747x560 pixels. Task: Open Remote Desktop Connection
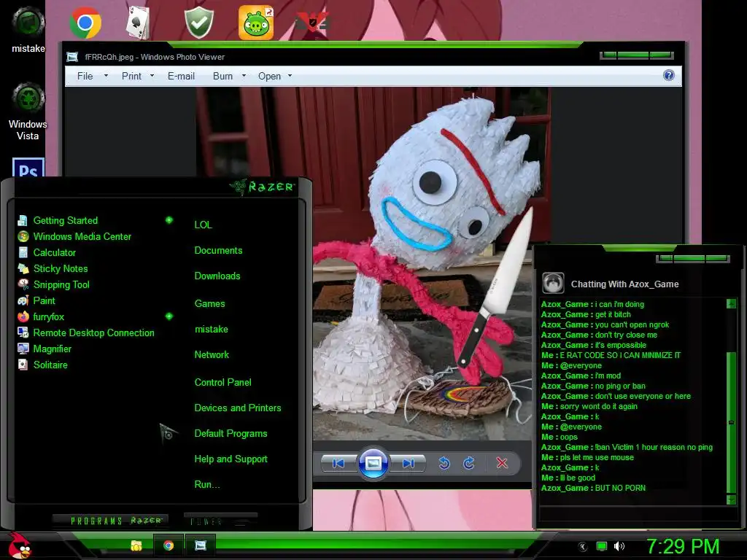93,332
